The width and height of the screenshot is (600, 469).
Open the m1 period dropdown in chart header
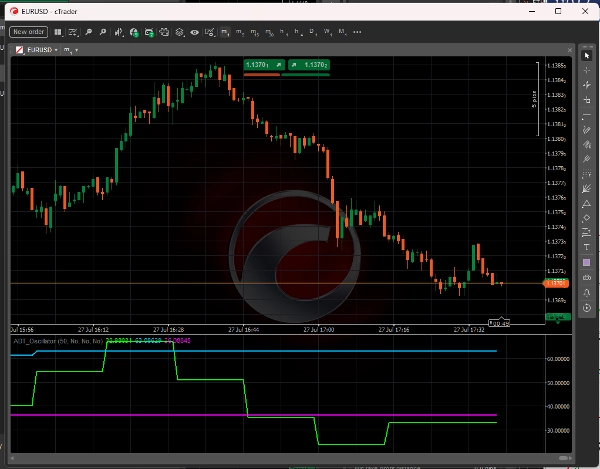click(x=71, y=50)
